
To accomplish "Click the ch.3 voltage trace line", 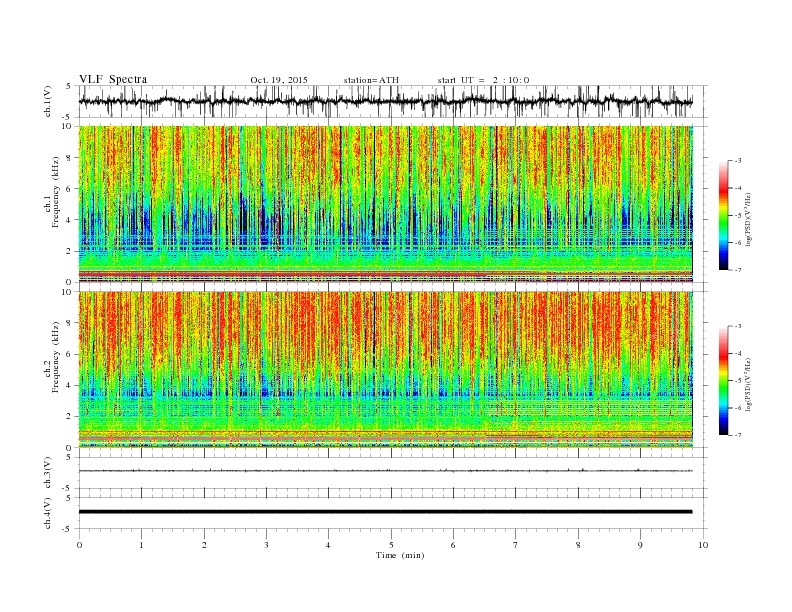I will (x=385, y=471).
